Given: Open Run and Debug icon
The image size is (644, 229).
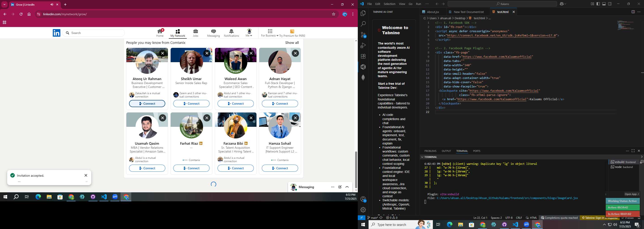Looking at the screenshot, I should (x=363, y=45).
